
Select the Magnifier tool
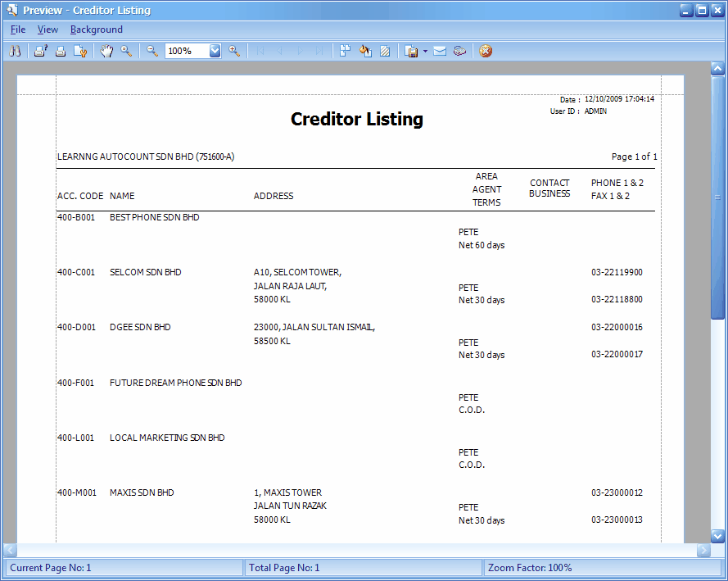tap(126, 51)
